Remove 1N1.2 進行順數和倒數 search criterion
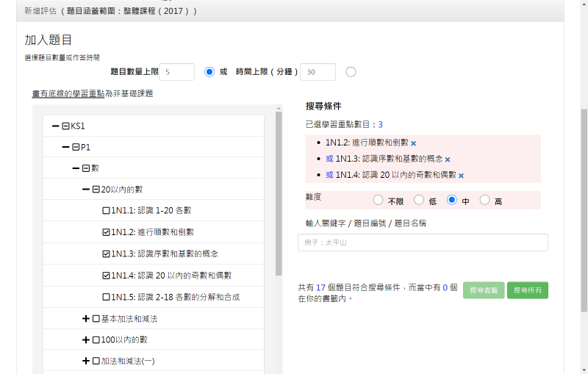The image size is (588, 374). pyautogui.click(x=413, y=143)
